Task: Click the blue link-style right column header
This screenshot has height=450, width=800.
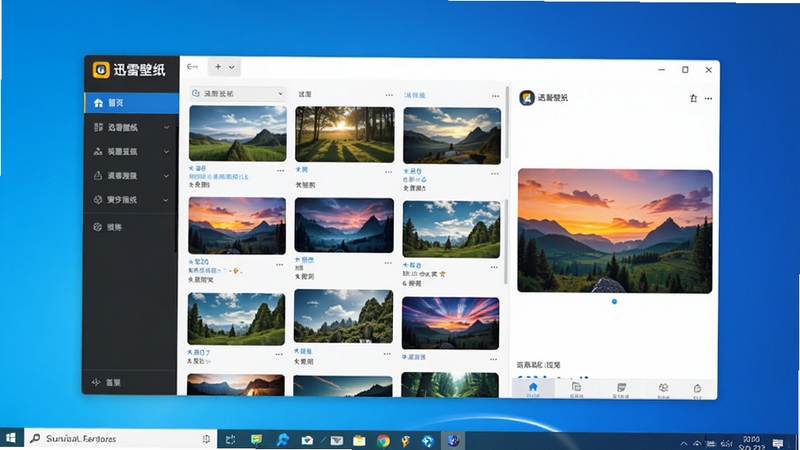Action: 415,95
